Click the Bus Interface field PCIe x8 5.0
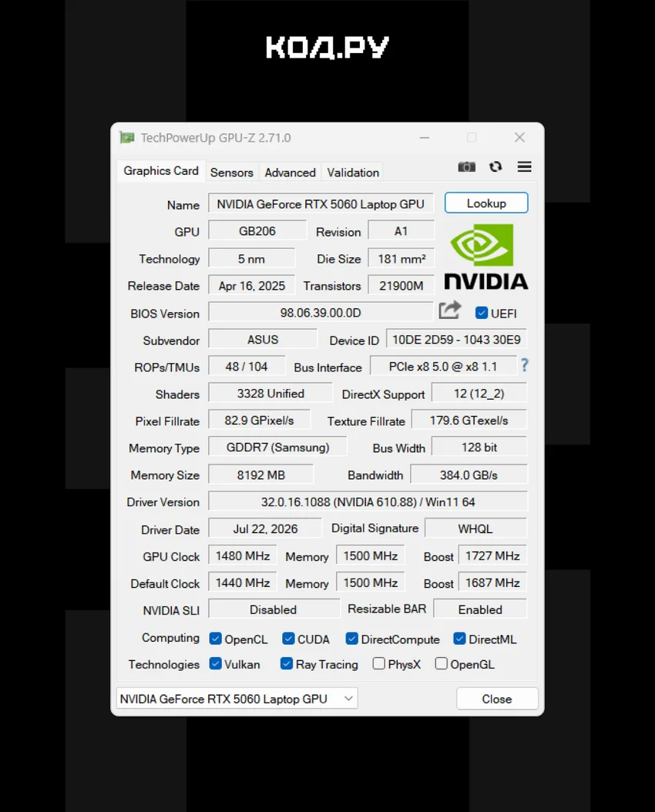 [443, 367]
